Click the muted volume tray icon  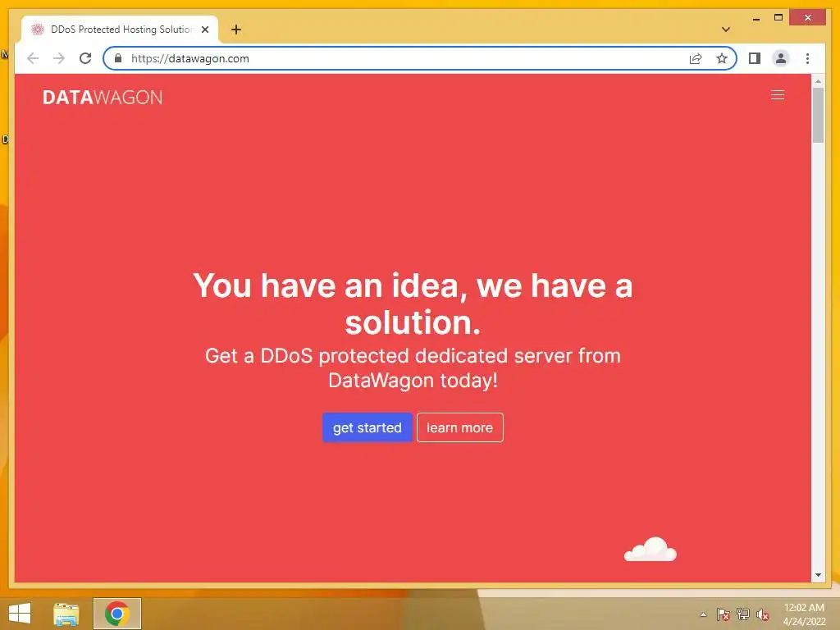coord(763,614)
